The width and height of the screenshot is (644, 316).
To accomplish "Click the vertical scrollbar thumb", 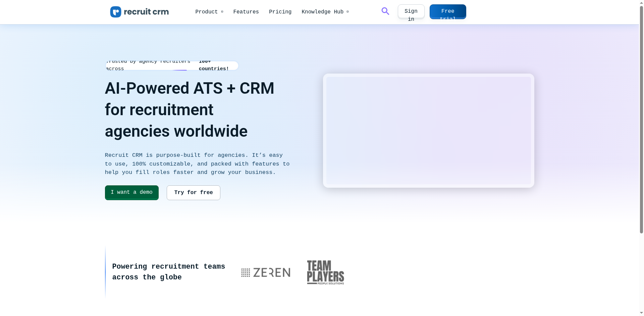I will [x=641, y=118].
